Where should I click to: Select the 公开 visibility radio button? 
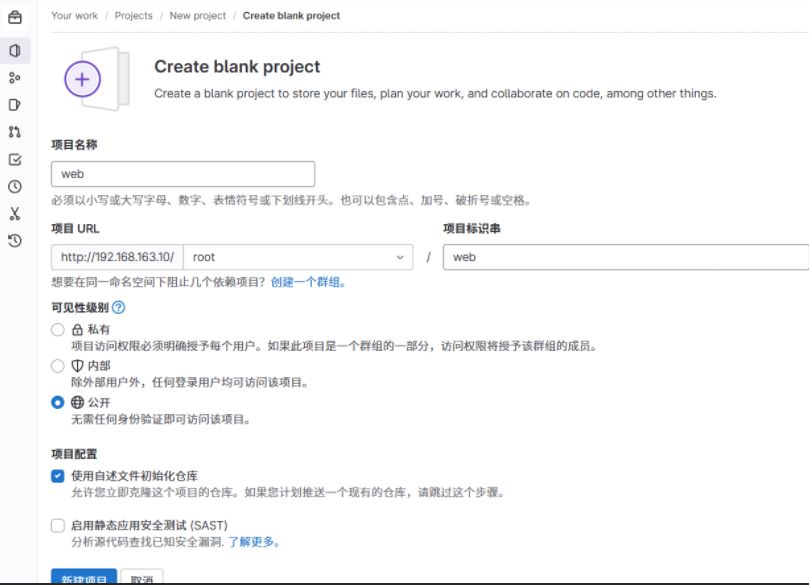[58, 402]
